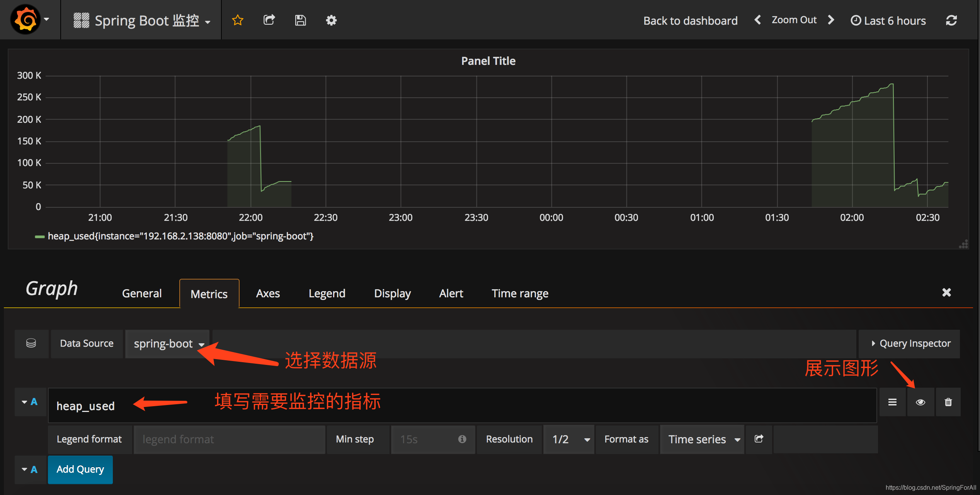The image size is (980, 495).
Task: Click the Add Query button
Action: 80,470
